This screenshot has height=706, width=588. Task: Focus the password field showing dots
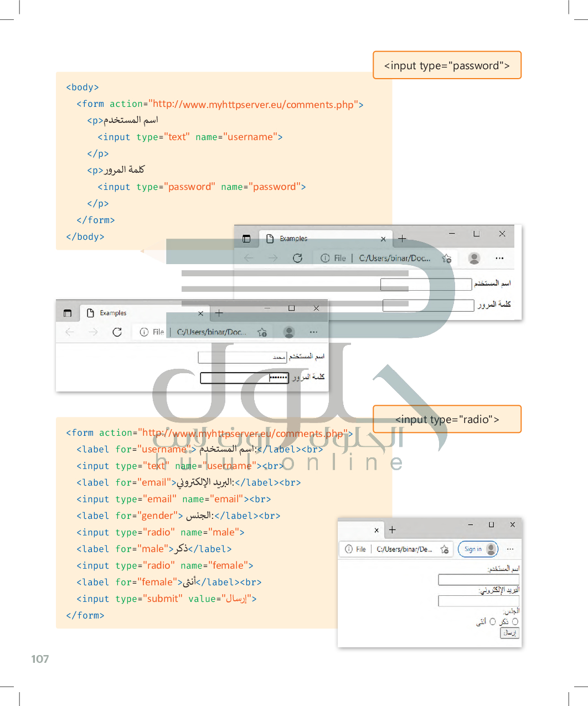pos(244,378)
